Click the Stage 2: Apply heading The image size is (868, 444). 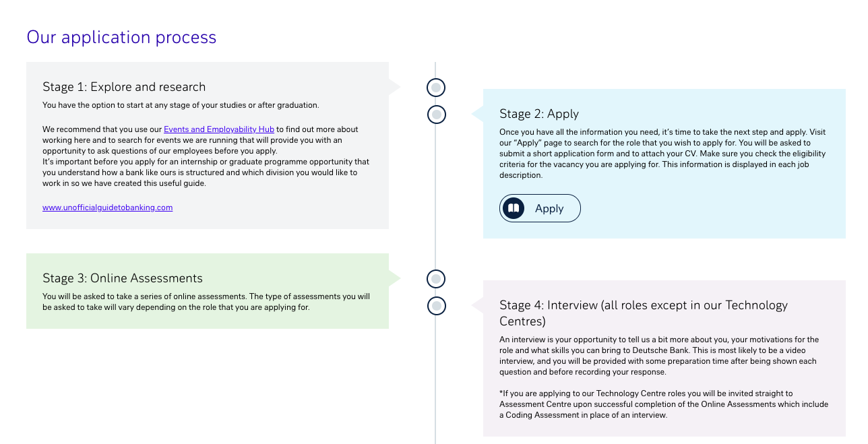539,114
